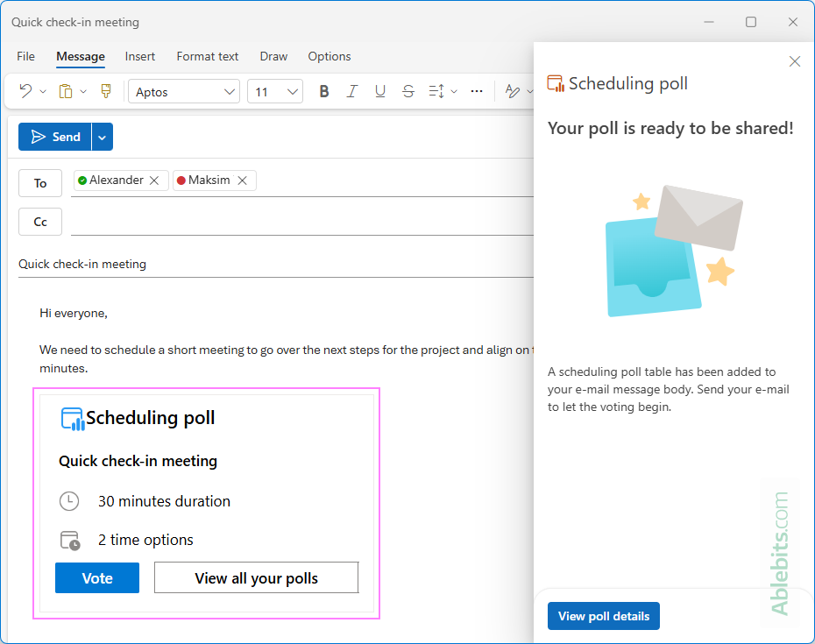This screenshot has height=644, width=815.
Task: Click the Scheduling poll icon in the side panel
Action: point(556,83)
